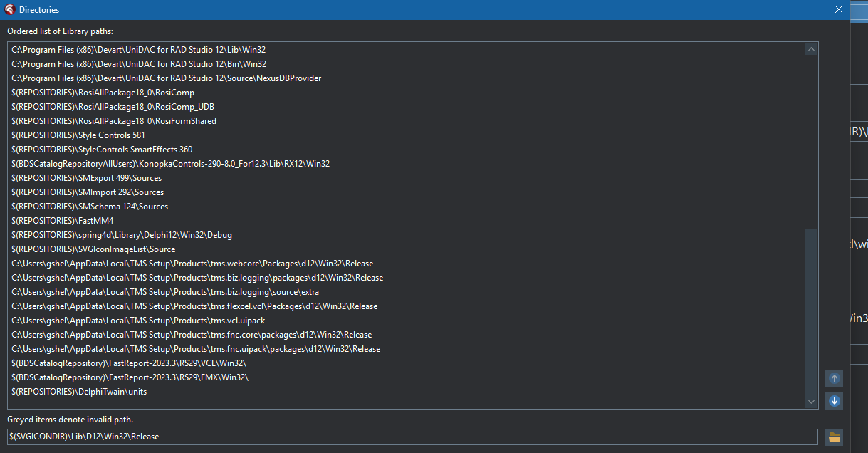The image size is (868, 453).
Task: Click the move up arrow button
Action: tap(834, 378)
